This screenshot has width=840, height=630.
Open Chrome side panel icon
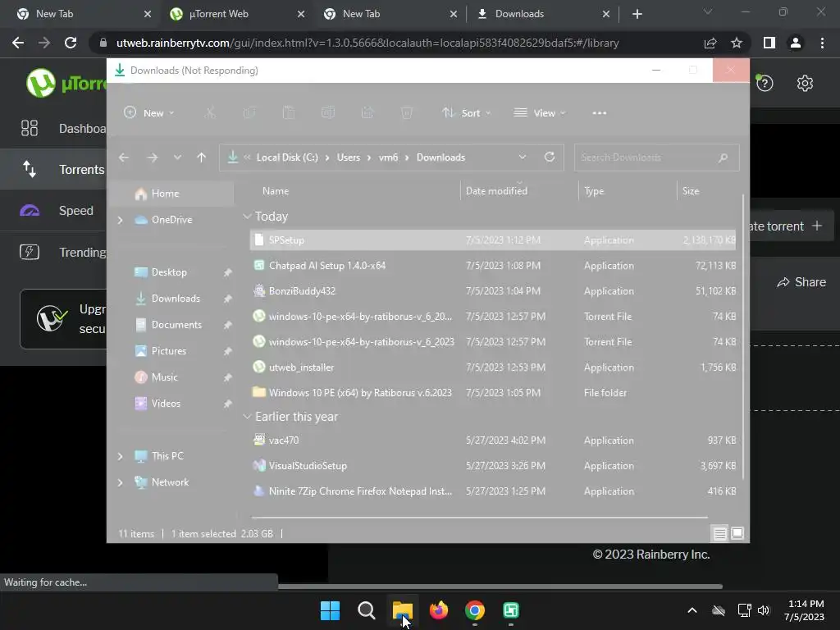pos(769,43)
